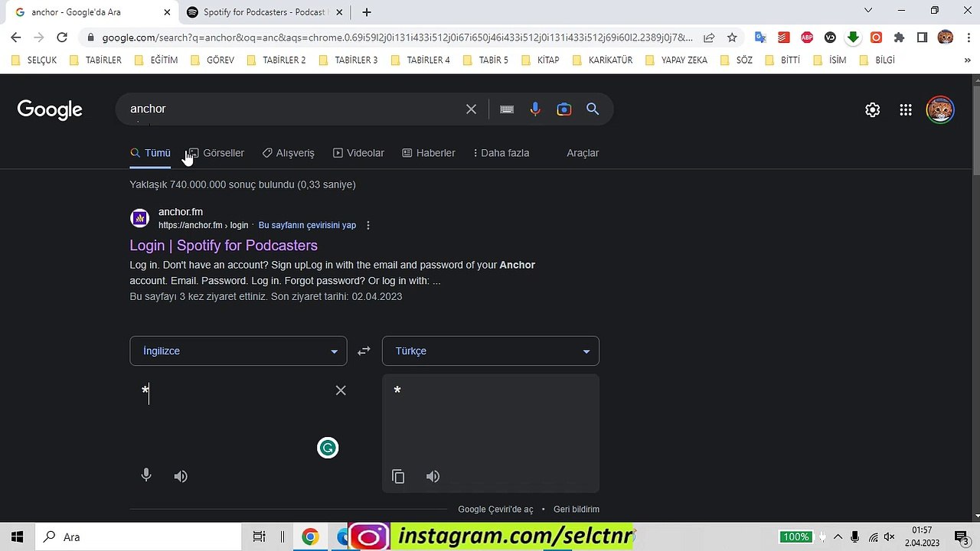Reload the current page
Image resolution: width=980 pixels, height=551 pixels.
click(x=62, y=37)
